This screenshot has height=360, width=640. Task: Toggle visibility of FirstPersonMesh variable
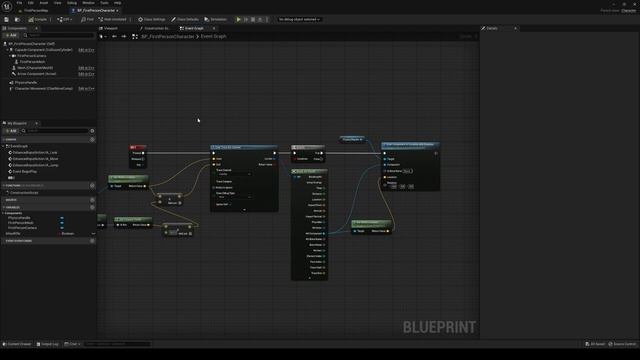62,223
